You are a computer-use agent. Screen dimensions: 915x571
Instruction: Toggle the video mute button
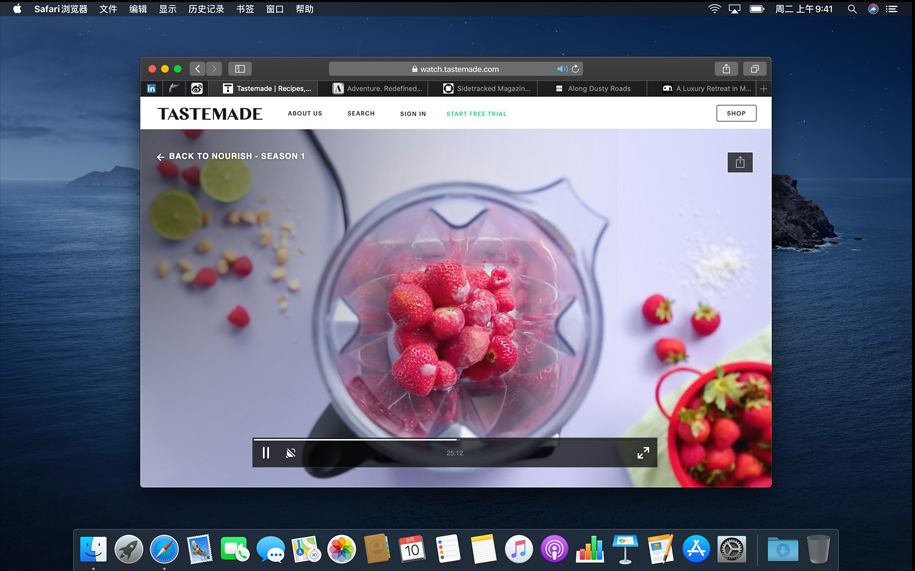(x=291, y=453)
